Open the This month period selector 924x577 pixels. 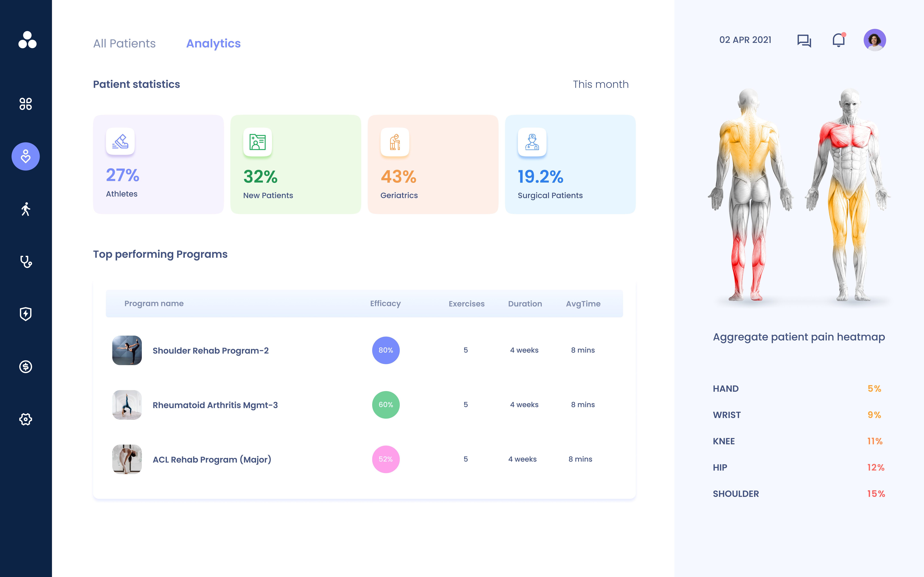601,84
